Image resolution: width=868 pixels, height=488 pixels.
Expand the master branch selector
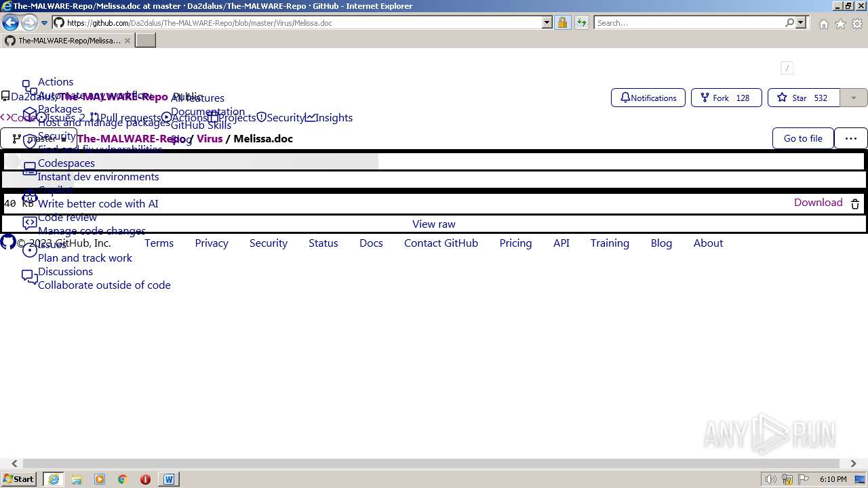38,138
